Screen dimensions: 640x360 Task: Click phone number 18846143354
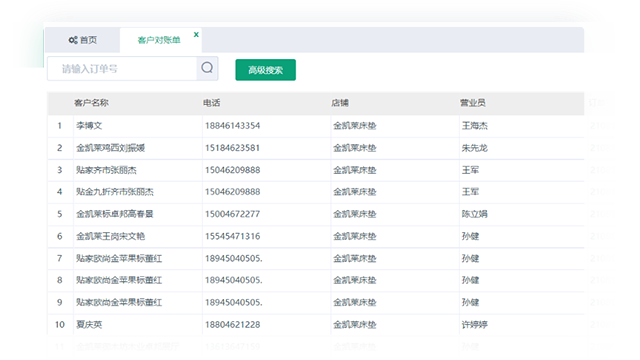click(x=232, y=126)
